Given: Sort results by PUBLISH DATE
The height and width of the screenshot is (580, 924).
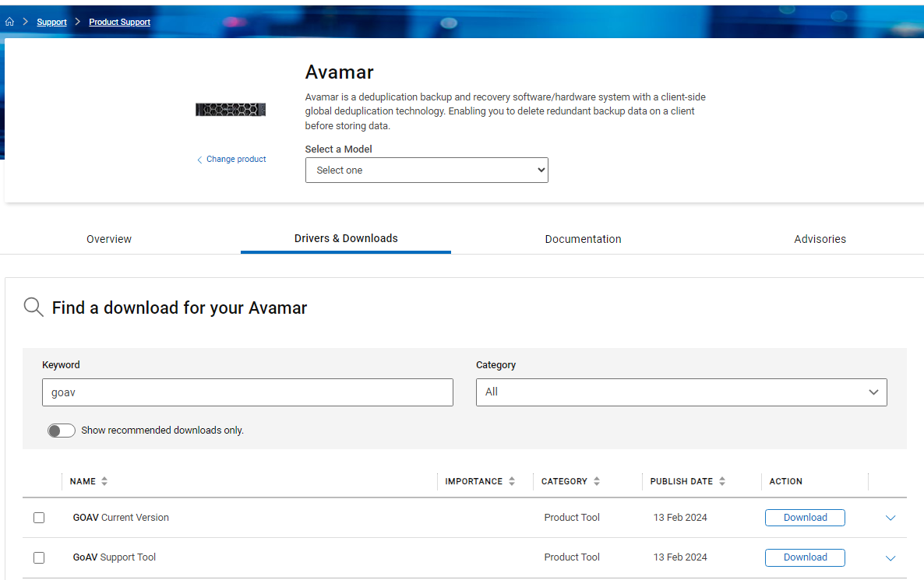Looking at the screenshot, I should pyautogui.click(x=721, y=481).
